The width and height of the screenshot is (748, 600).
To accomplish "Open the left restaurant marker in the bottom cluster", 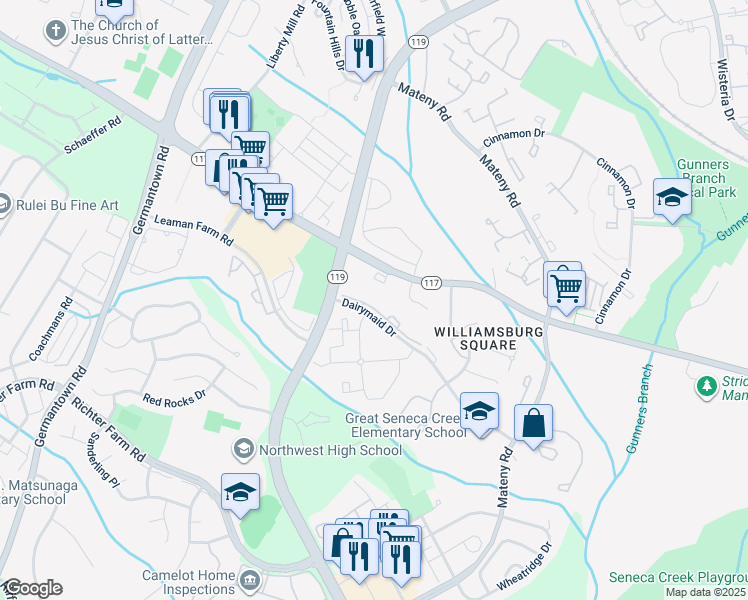I will tap(359, 560).
